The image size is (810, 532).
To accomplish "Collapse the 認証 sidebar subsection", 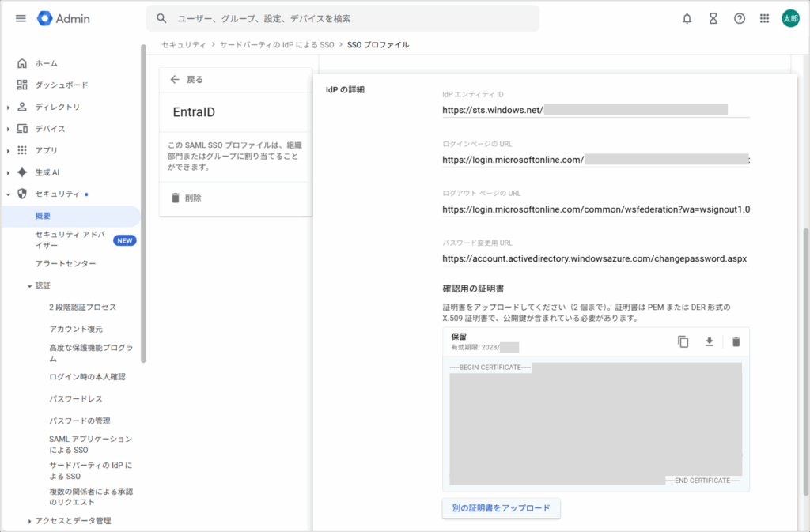I will pyautogui.click(x=30, y=285).
